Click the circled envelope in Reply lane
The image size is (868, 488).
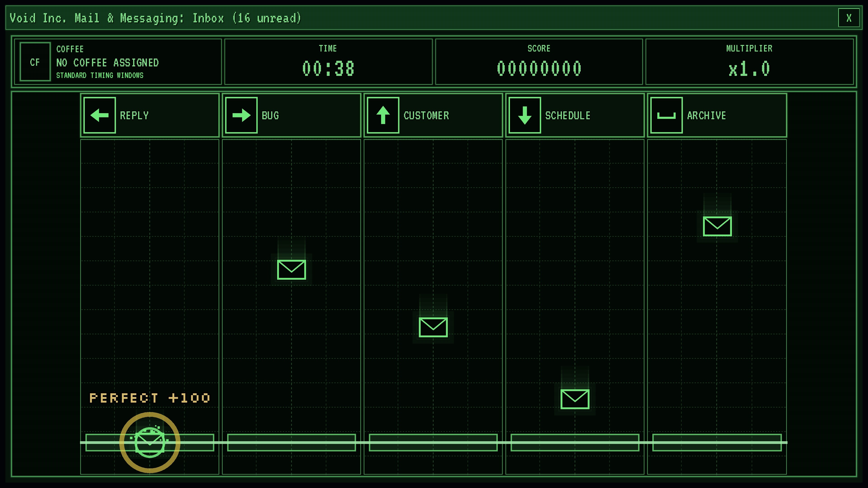[150, 442]
